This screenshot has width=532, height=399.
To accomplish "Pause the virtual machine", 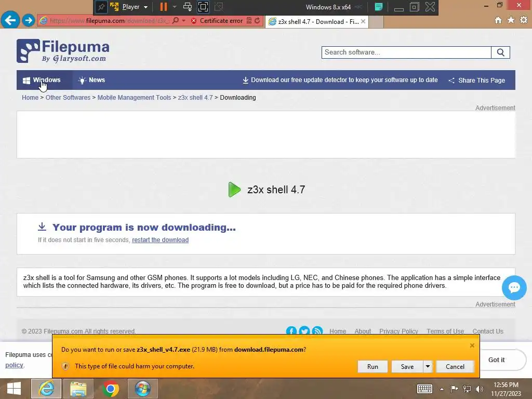I will (164, 7).
